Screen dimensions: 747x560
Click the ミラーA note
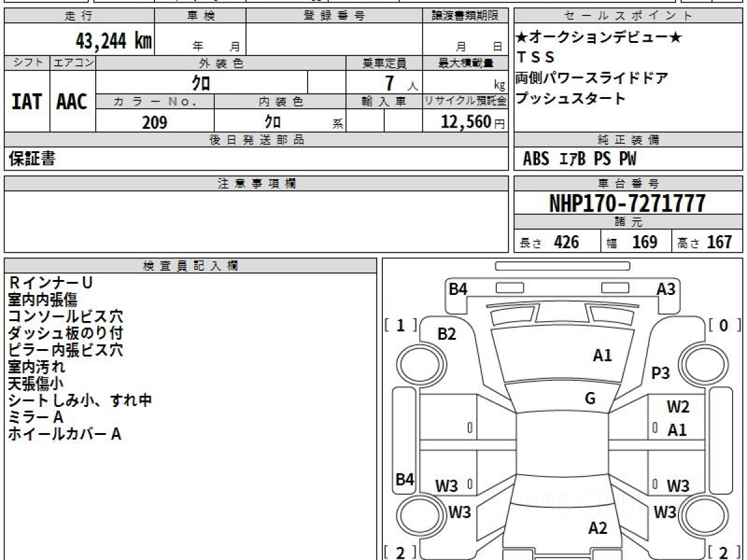click(35, 417)
